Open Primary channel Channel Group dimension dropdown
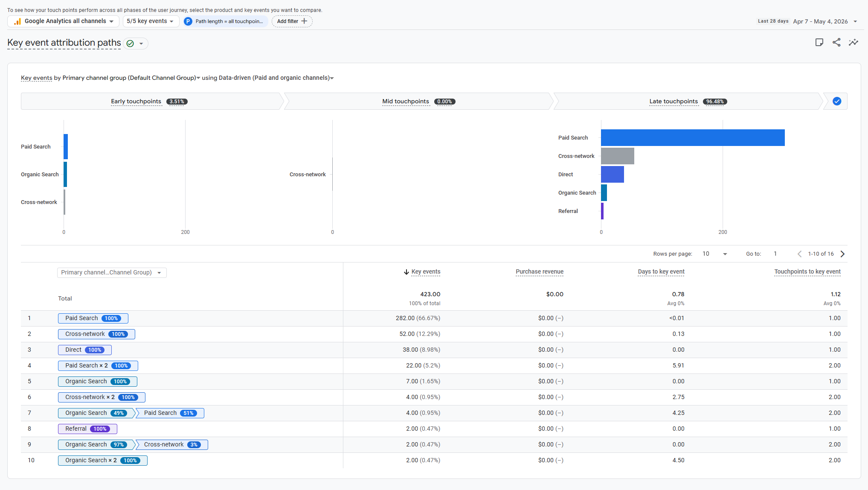 point(112,273)
